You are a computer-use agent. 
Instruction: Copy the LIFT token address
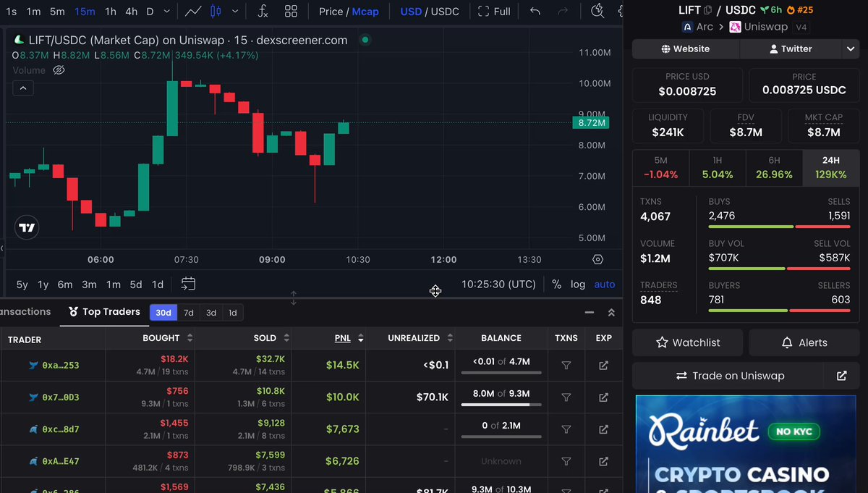pyautogui.click(x=708, y=10)
